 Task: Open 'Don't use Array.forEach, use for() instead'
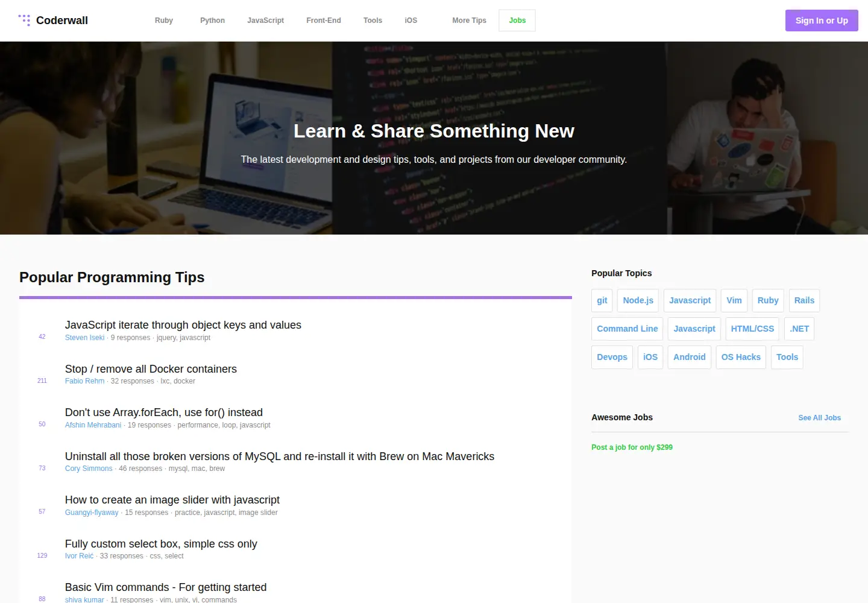(x=164, y=412)
